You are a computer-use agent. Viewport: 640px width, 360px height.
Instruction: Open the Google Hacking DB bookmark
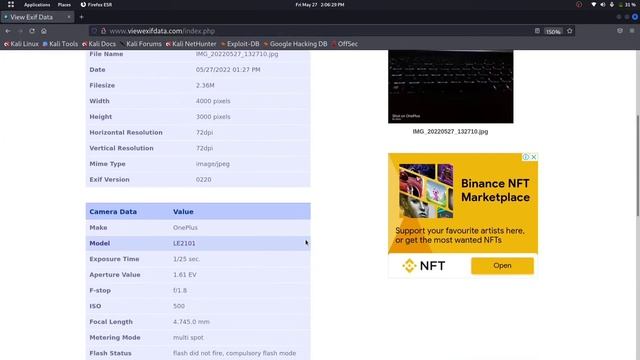(x=296, y=44)
